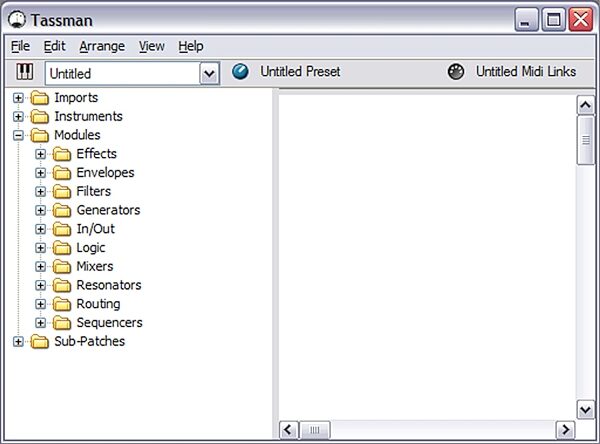Select the Filters tree label
Image resolution: width=600 pixels, height=444 pixels.
[x=94, y=192]
